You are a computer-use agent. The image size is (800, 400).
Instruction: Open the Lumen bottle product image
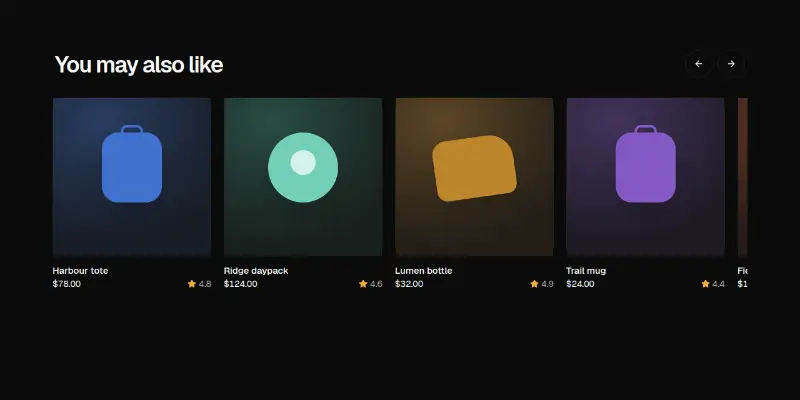pyautogui.click(x=474, y=177)
